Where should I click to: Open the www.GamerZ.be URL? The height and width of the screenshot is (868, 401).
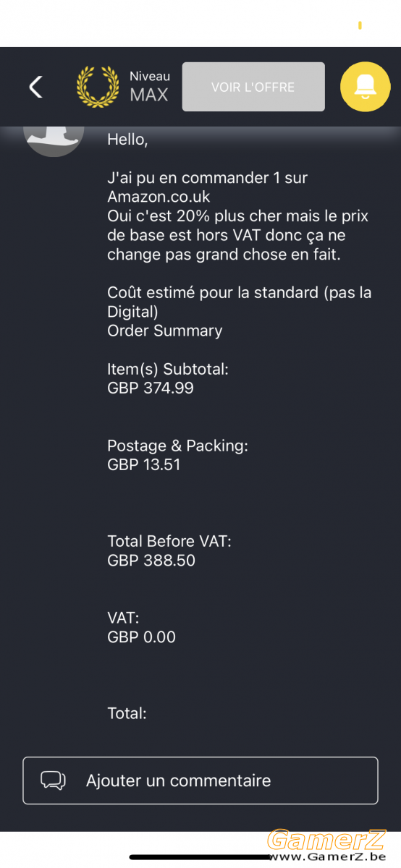click(x=326, y=856)
